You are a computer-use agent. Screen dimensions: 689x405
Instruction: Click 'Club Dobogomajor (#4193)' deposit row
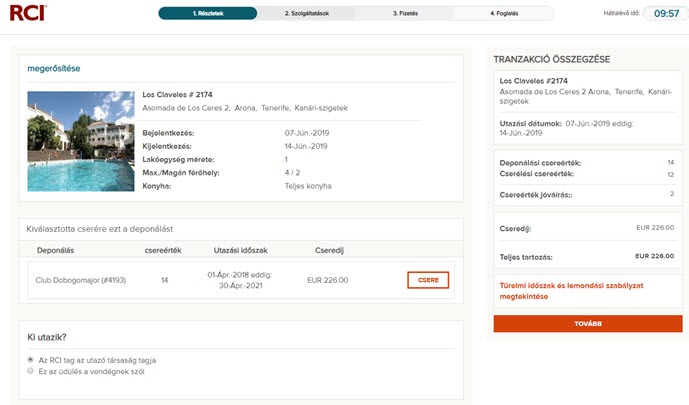[81, 280]
